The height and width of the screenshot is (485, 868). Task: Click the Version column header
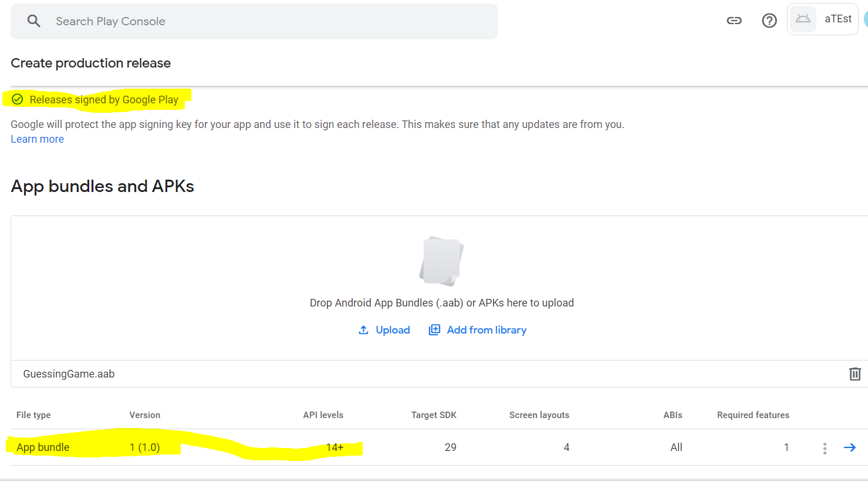(x=145, y=415)
